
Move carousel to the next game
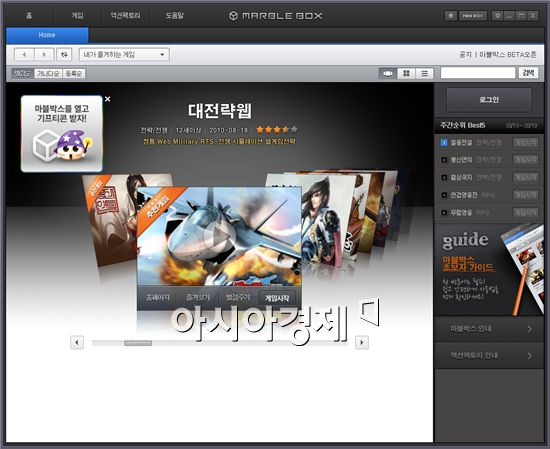tap(362, 342)
